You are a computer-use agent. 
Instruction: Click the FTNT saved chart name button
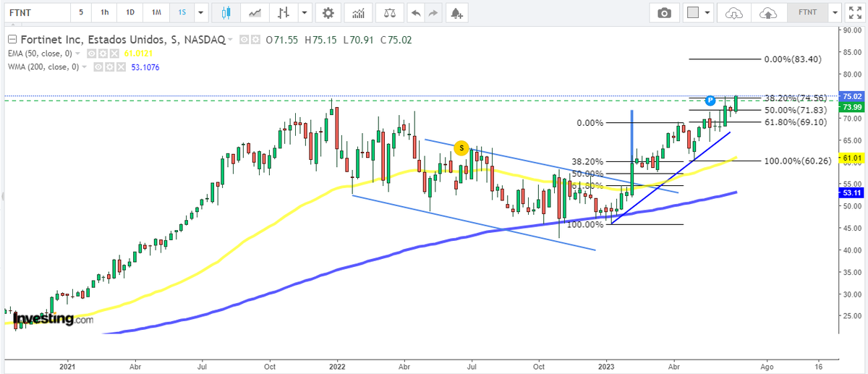pos(807,12)
